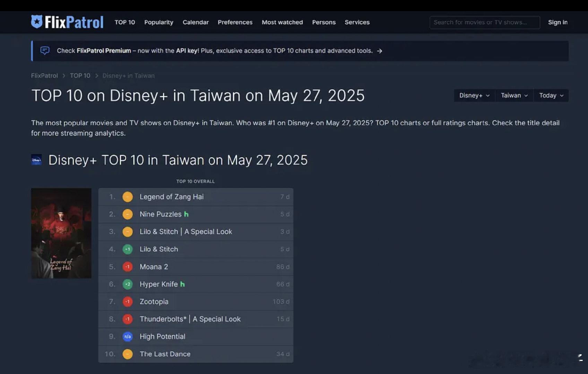Screen dimensions: 588x374
Task: Click the FlixPatrol breadcrumb link
Action: 44,75
